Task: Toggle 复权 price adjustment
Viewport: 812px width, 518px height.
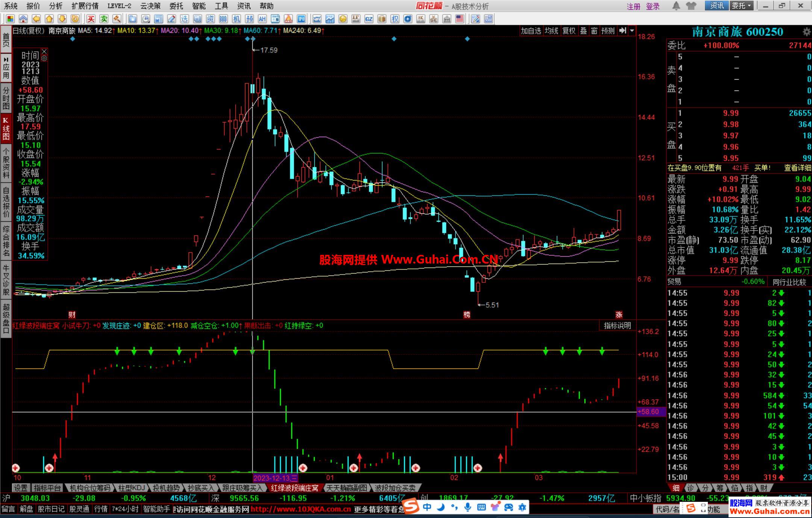Action: point(569,31)
